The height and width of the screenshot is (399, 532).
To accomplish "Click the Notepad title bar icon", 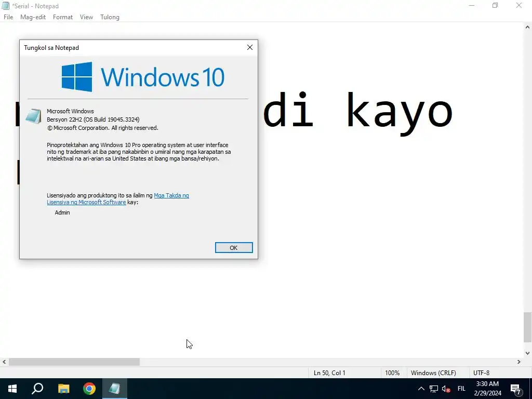I will [5, 6].
